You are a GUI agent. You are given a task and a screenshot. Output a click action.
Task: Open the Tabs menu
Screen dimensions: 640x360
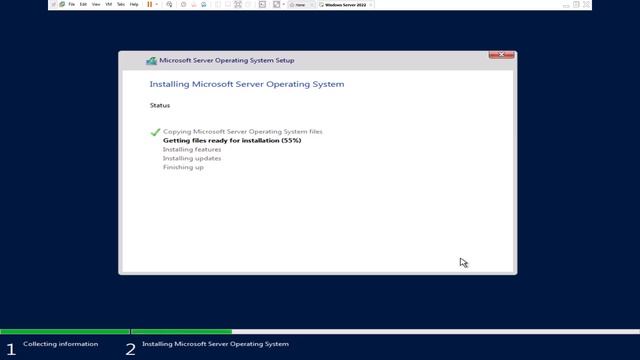[121, 4]
